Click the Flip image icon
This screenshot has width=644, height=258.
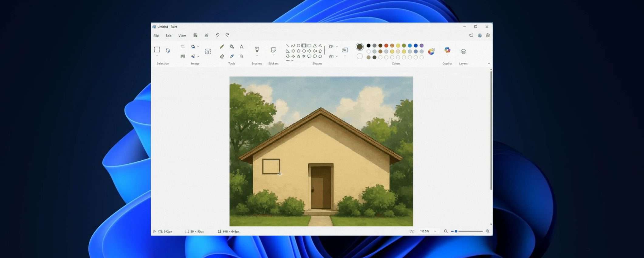pyautogui.click(x=193, y=56)
